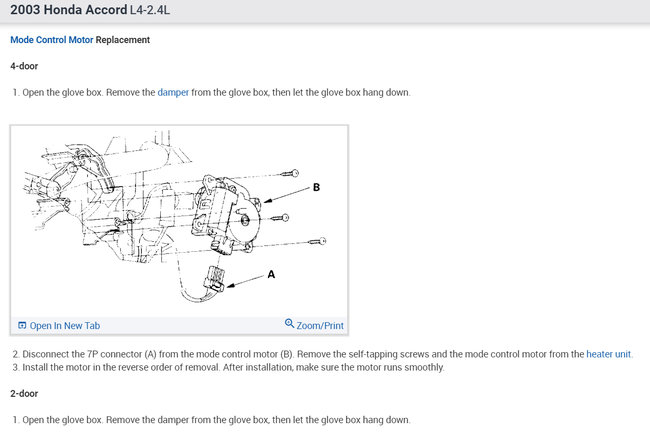Click the Zoom/Print link

coord(320,326)
